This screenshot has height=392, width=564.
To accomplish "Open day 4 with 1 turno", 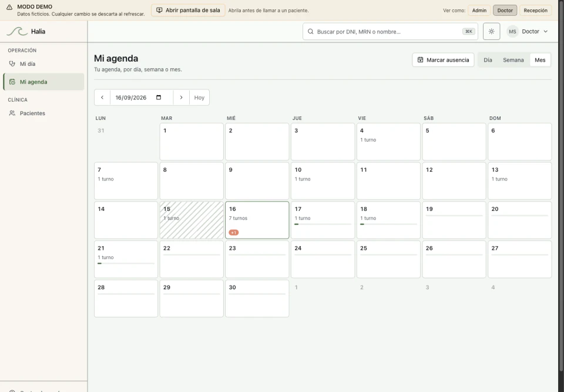I will pyautogui.click(x=388, y=142).
